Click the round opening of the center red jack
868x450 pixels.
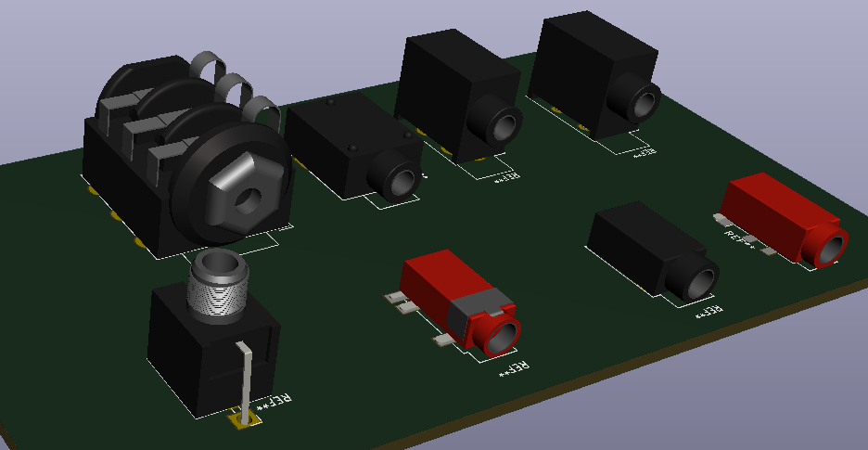point(499,336)
